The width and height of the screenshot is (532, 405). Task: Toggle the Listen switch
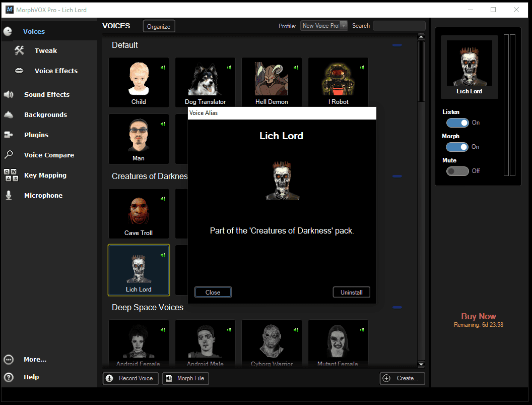coord(457,123)
